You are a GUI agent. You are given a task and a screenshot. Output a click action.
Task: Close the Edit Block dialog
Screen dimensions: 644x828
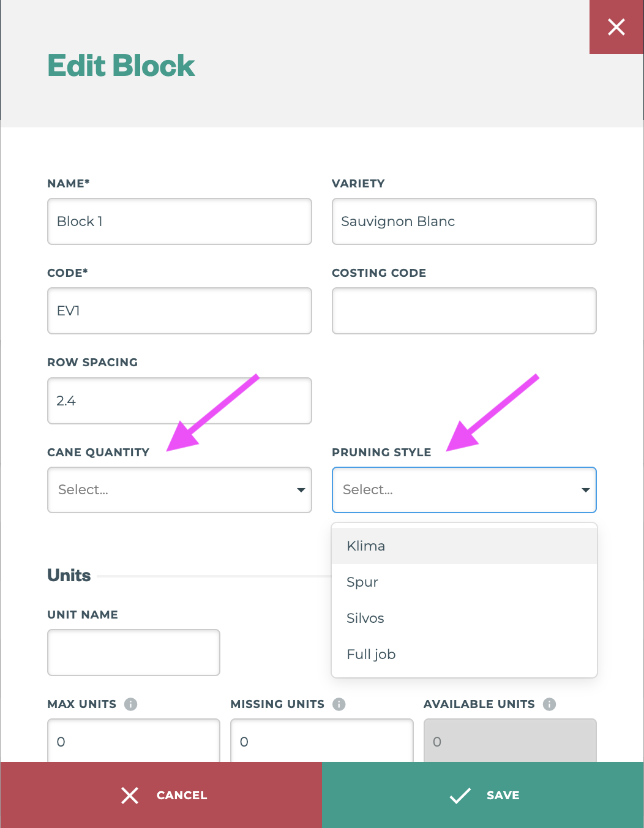click(616, 27)
